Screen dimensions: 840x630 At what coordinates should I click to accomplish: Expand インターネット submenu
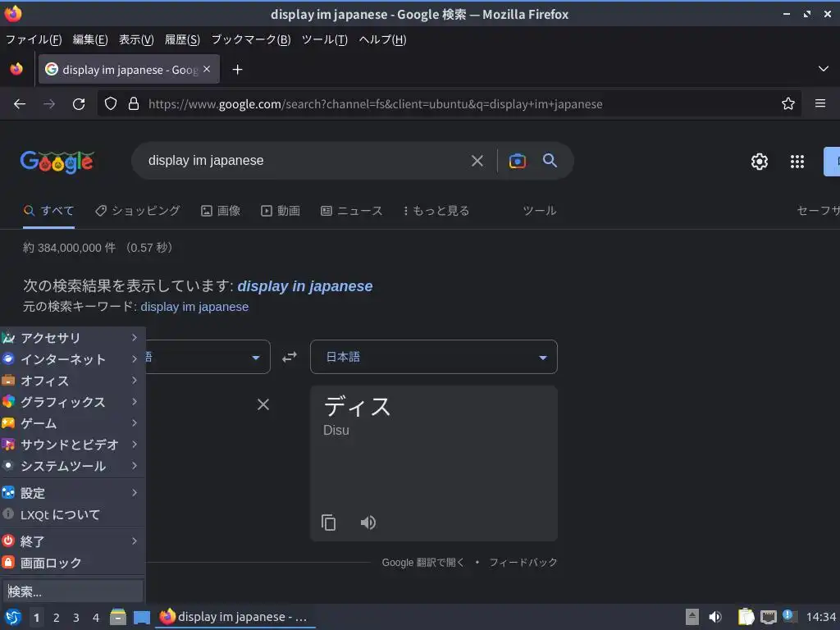point(72,359)
